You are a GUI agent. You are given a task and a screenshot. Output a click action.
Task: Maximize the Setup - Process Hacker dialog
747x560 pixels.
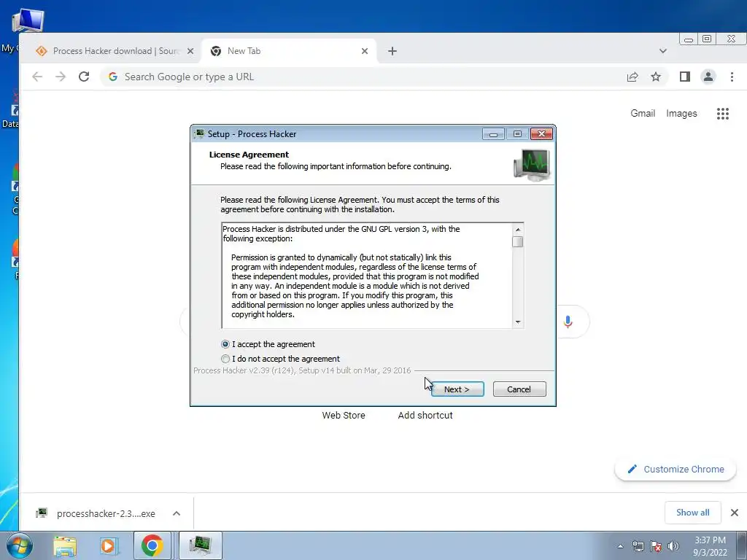click(517, 134)
